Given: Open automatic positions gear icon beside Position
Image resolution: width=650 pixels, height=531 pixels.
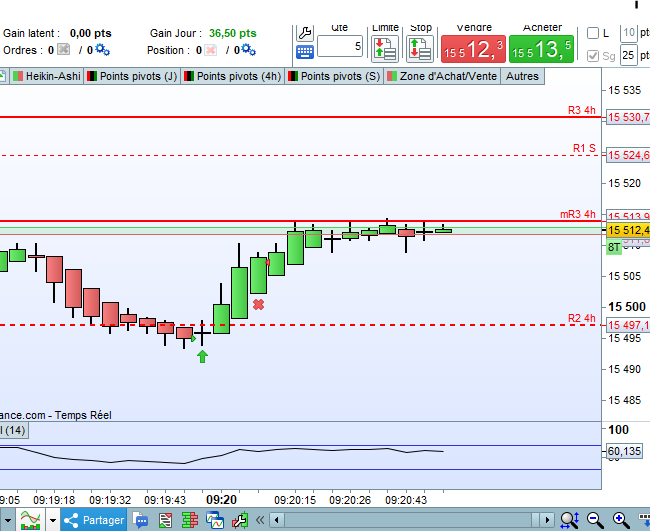Looking at the screenshot, I should point(248,50).
